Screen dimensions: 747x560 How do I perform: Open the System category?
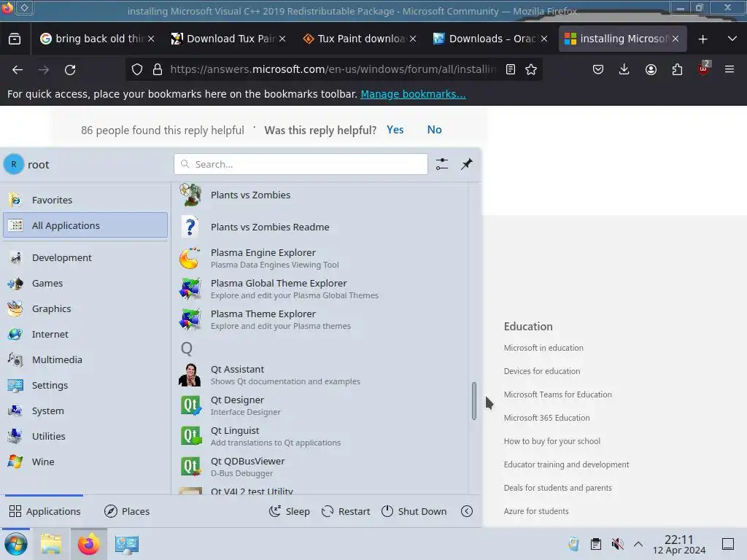coord(85,411)
